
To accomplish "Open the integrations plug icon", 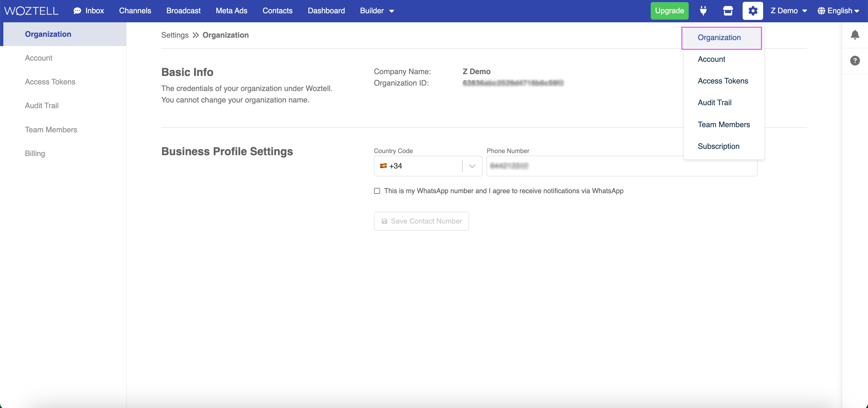I will tap(703, 11).
